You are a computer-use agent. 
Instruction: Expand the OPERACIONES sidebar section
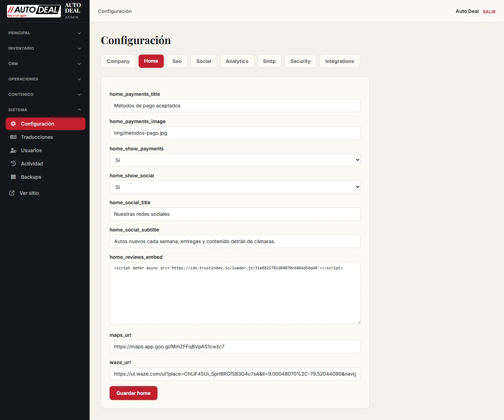click(45, 79)
